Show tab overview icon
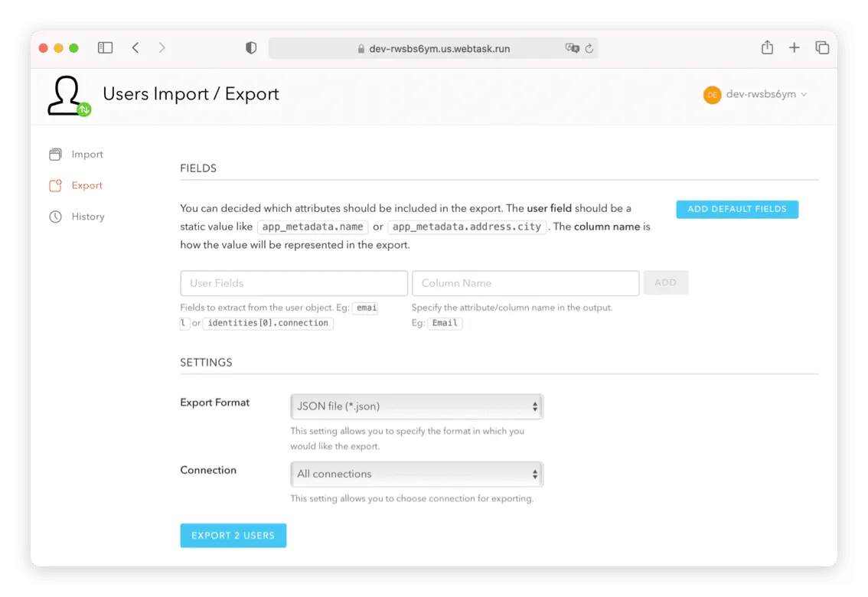 click(822, 47)
